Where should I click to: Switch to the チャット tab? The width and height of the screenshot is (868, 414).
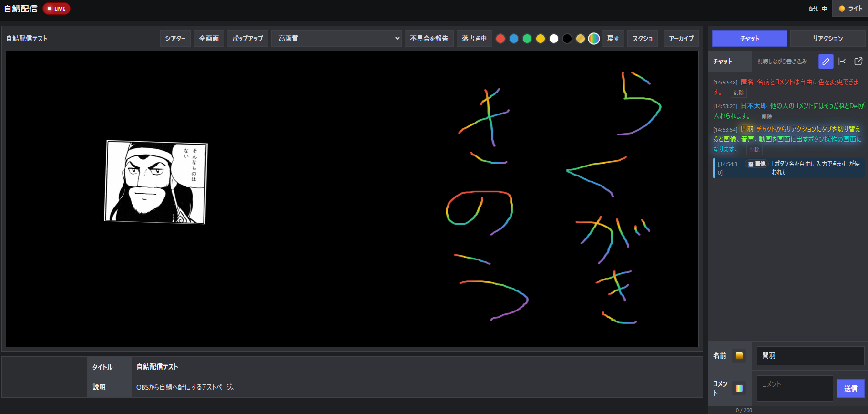click(x=750, y=39)
